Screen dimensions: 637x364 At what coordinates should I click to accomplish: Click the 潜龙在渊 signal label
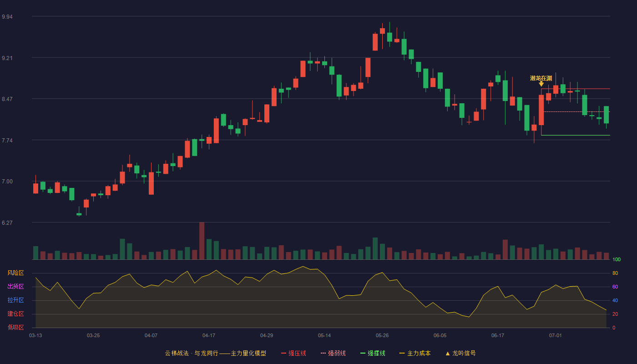click(x=541, y=78)
